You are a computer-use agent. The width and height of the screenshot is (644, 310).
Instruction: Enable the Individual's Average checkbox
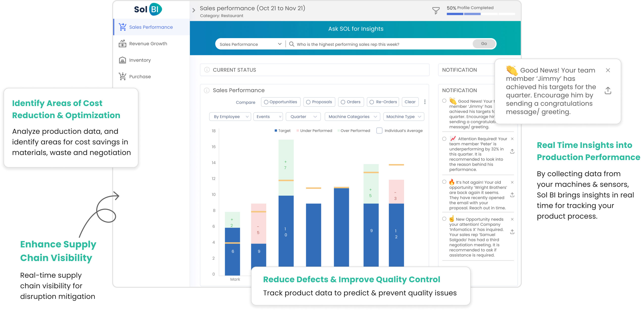[379, 131]
